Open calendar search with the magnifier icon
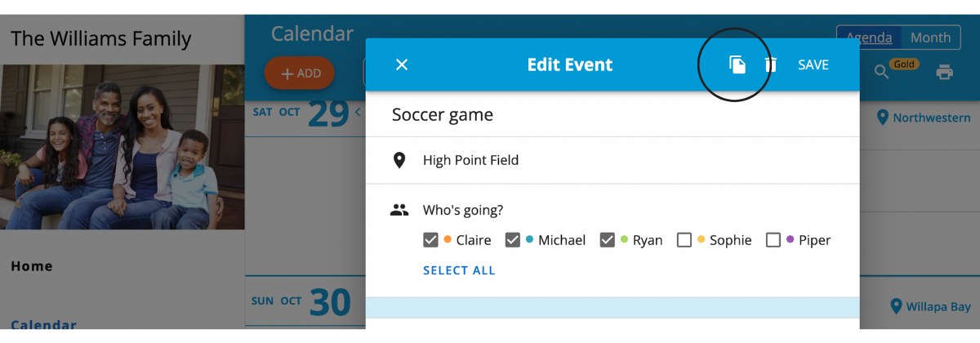Screen dimensions: 980x343 [881, 72]
